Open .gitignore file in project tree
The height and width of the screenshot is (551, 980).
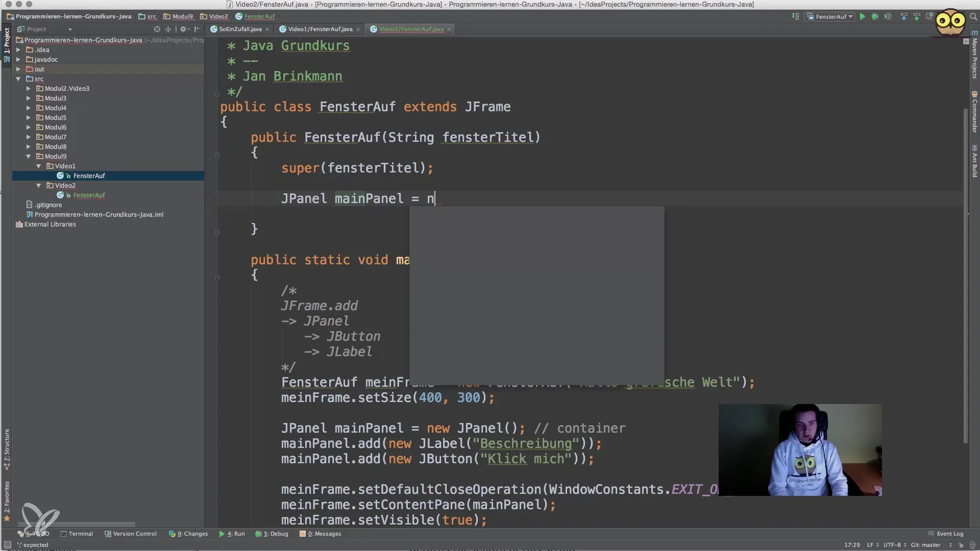click(x=48, y=205)
